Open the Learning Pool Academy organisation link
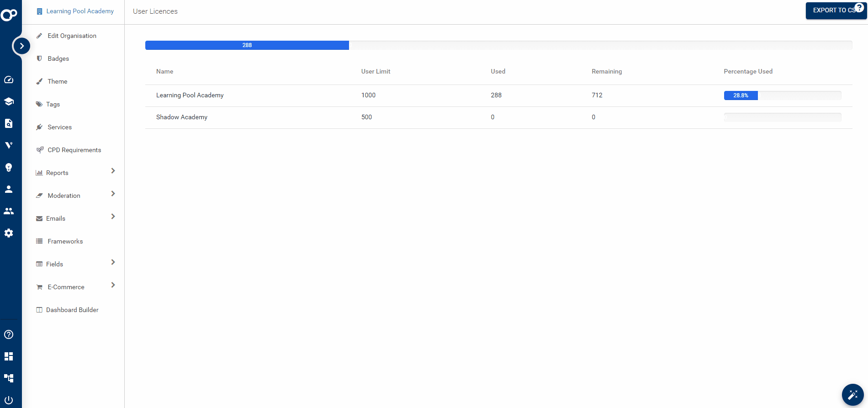Viewport: 868px width, 408px height. [x=79, y=11]
